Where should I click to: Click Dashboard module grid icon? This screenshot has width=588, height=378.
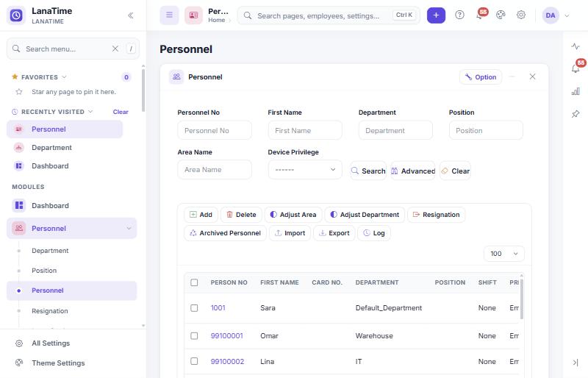[x=19, y=205]
